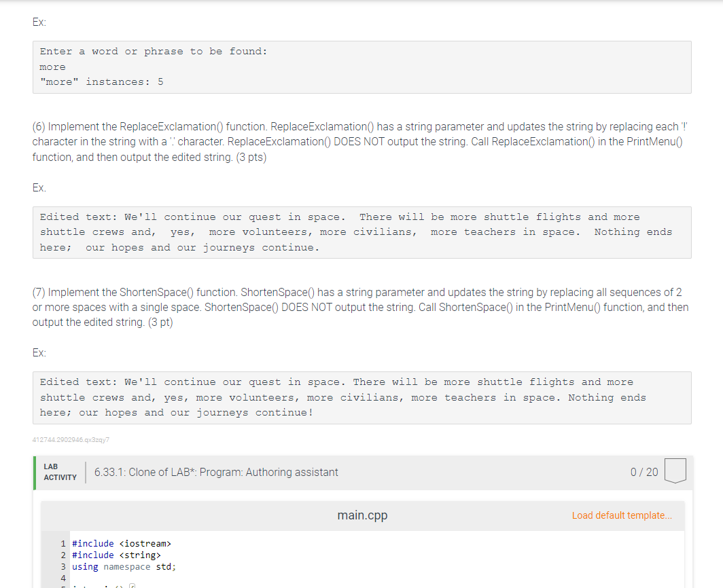This screenshot has width=723, height=588.
Task: Click the ReplaceExclamation edited text example box
Action: coord(361,232)
